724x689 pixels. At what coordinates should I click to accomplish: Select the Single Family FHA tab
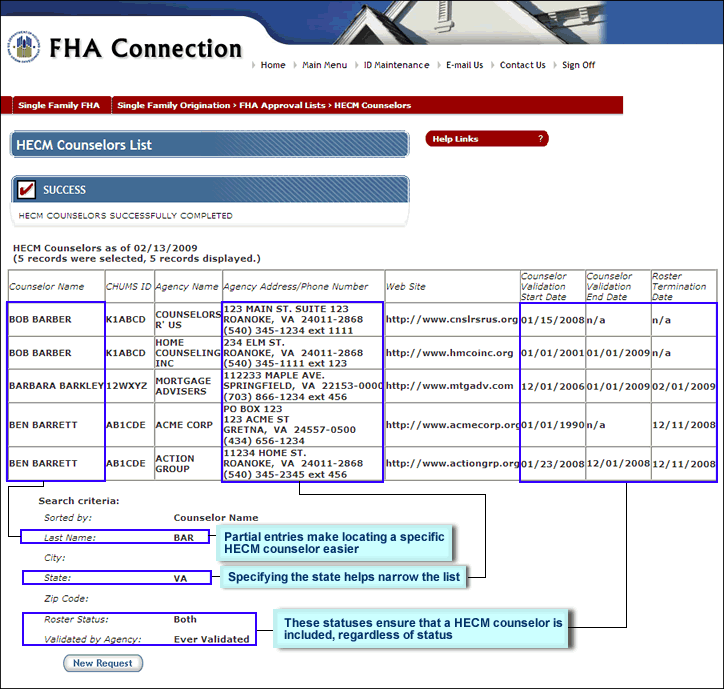pos(59,105)
